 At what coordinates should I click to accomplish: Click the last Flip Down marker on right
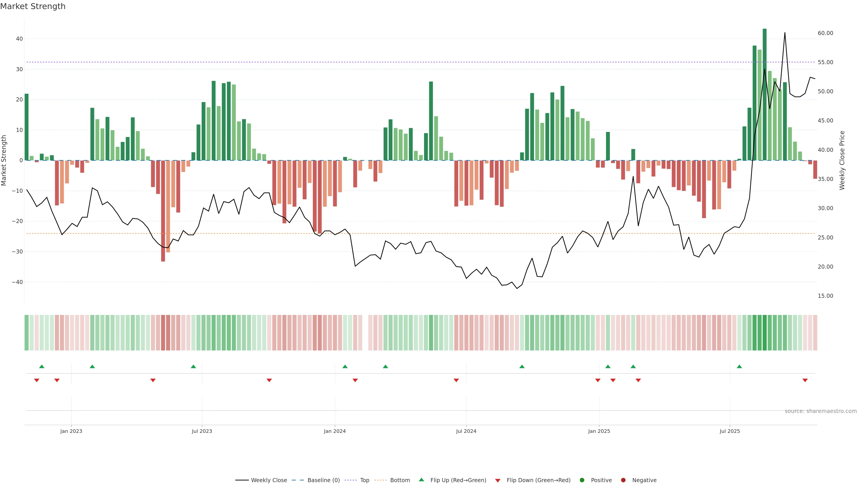[x=805, y=380]
